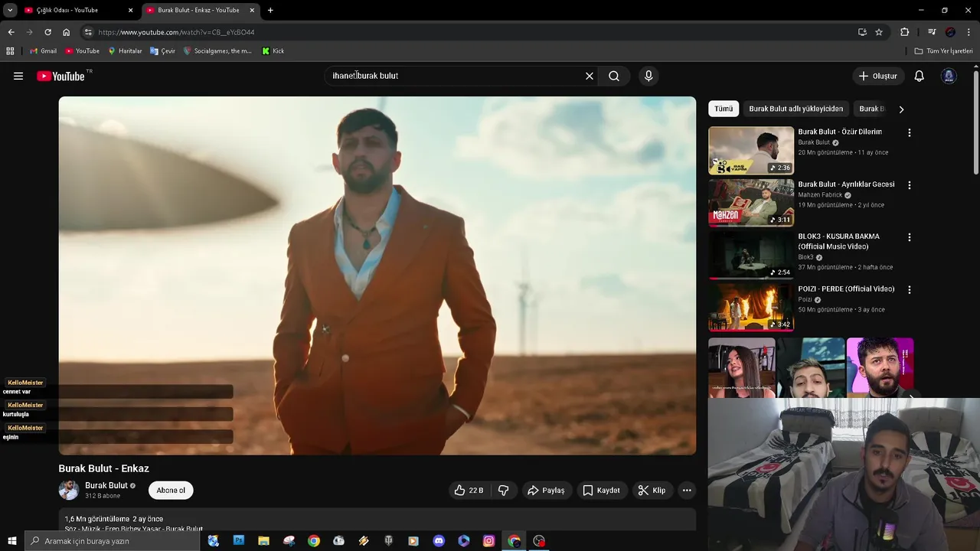
Task: Go to browser home page
Action: click(x=66, y=32)
